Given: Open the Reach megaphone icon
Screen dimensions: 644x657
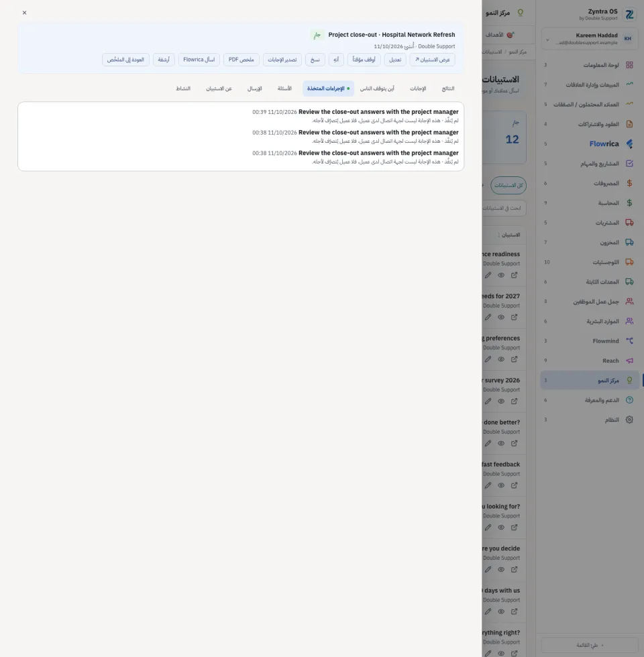Looking at the screenshot, I should click(x=629, y=361).
